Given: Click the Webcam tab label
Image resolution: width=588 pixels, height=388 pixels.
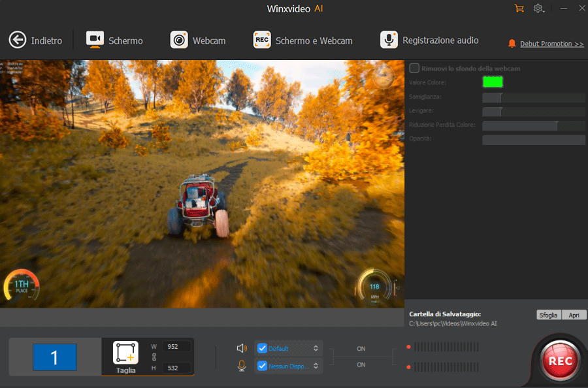Looking at the screenshot, I should pos(209,40).
